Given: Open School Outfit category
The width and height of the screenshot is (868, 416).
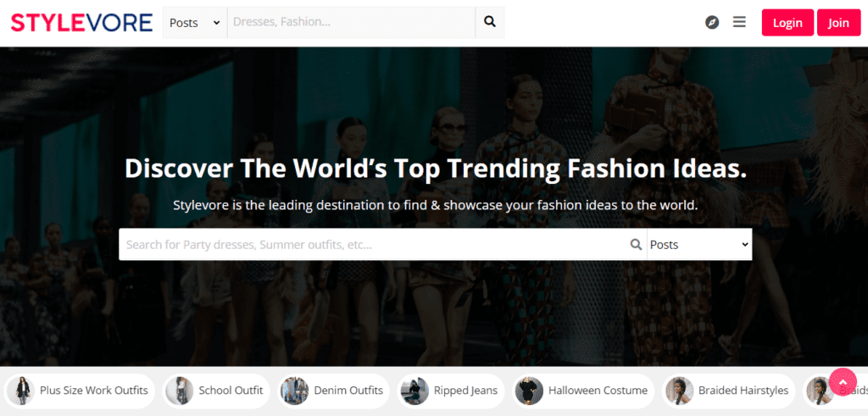Looking at the screenshot, I should pyautogui.click(x=216, y=391).
